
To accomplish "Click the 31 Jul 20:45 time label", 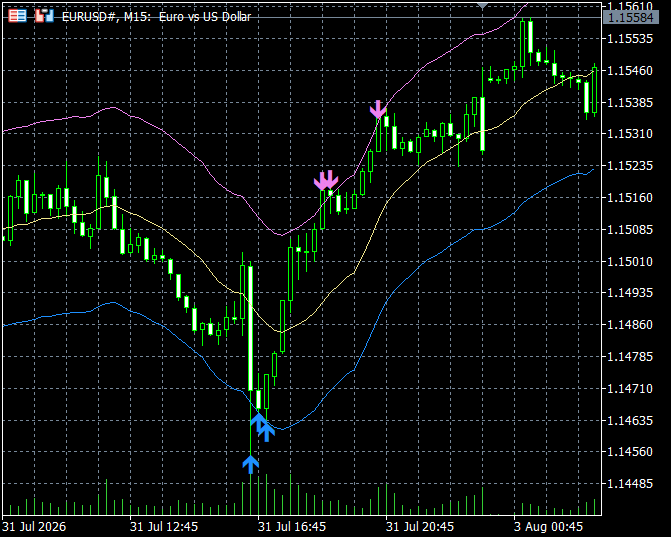I will pyautogui.click(x=420, y=526).
